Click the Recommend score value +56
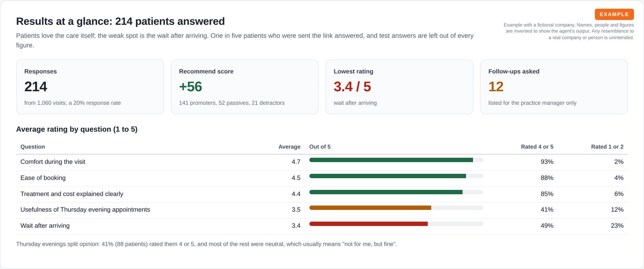 coord(190,86)
